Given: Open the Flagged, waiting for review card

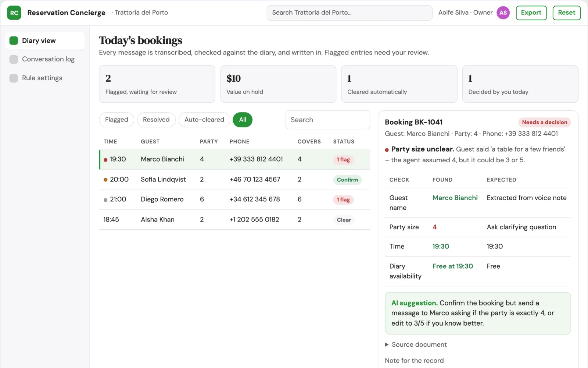Looking at the screenshot, I should point(157,84).
